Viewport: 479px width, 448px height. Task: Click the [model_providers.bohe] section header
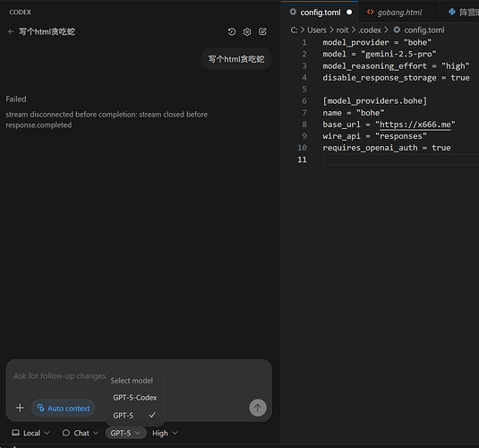(x=374, y=101)
